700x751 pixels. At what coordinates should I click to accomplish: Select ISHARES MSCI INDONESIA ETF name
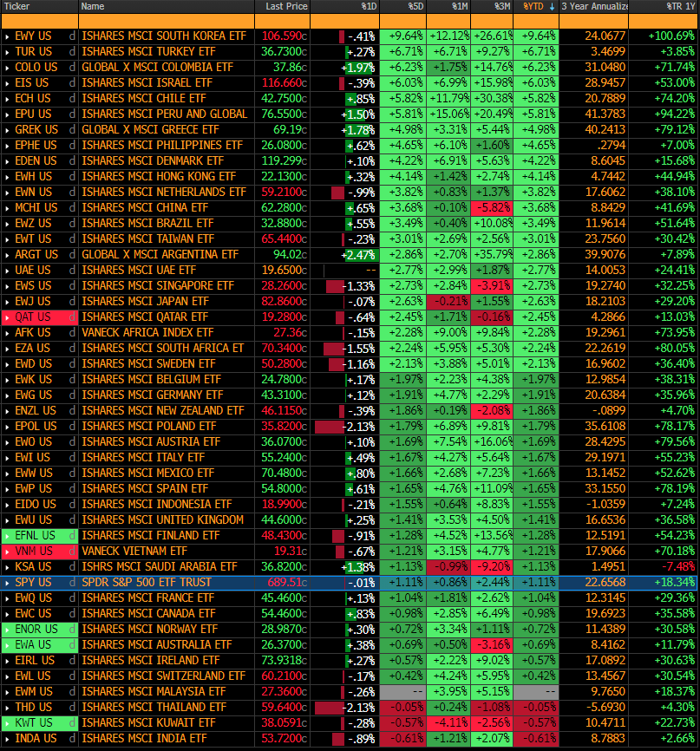157,505
